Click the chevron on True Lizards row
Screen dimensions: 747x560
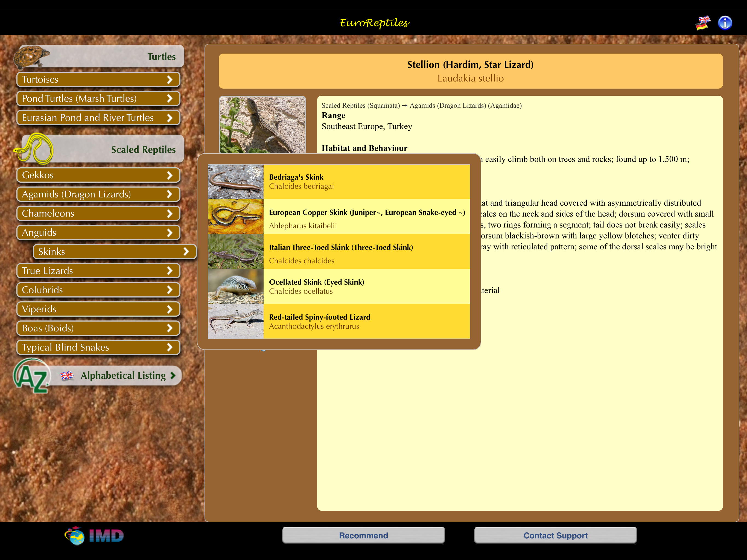(170, 270)
